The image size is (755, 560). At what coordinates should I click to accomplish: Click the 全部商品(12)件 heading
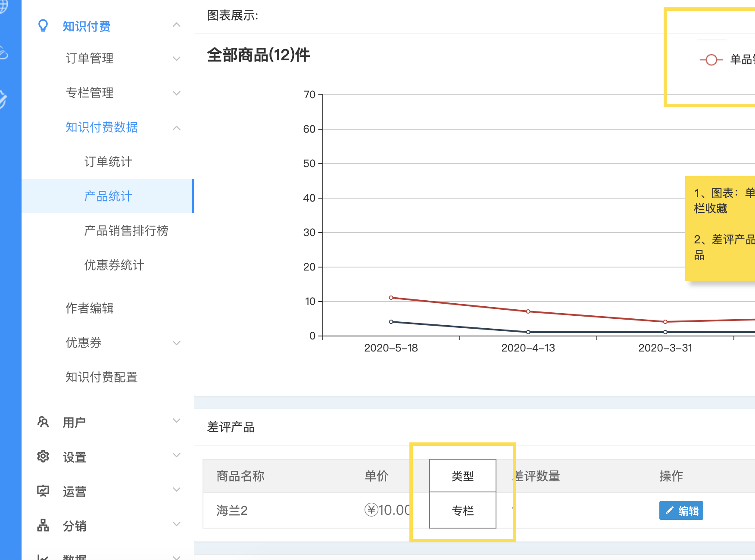(259, 55)
